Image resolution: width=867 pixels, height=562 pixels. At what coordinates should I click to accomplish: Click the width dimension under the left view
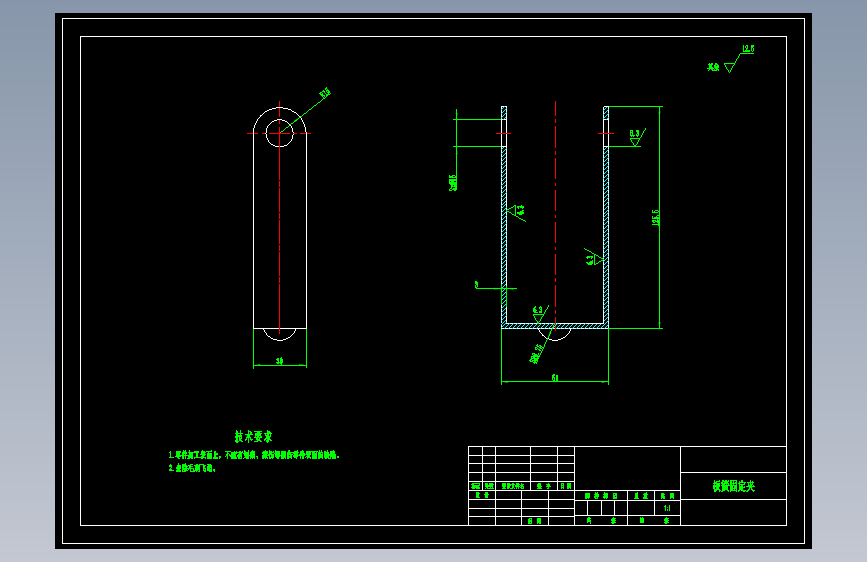click(280, 361)
